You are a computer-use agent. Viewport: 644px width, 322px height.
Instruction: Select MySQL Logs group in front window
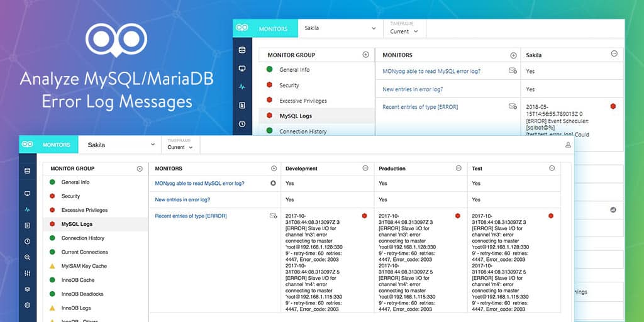(x=96, y=225)
